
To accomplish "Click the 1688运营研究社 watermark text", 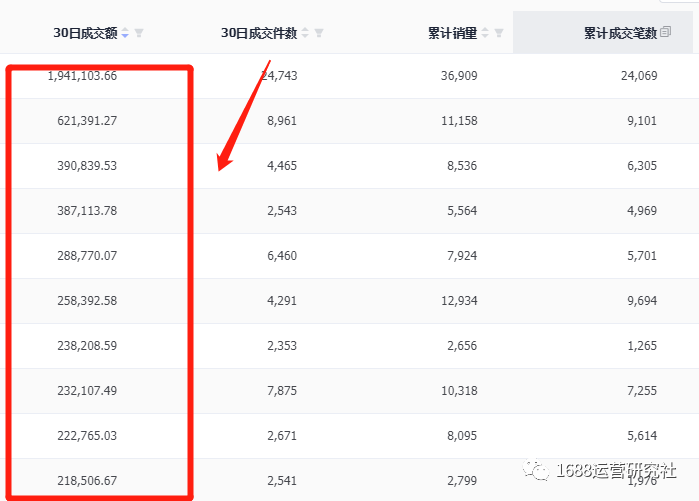I will (x=617, y=470).
